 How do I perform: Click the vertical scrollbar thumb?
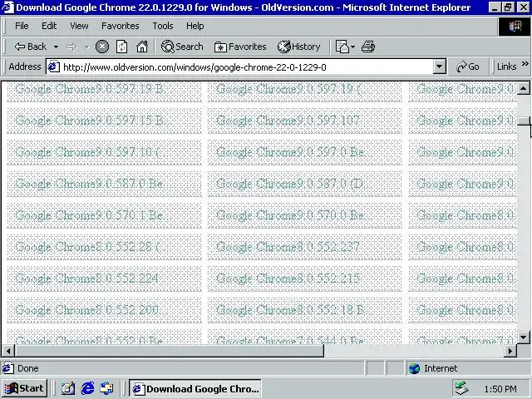click(523, 121)
